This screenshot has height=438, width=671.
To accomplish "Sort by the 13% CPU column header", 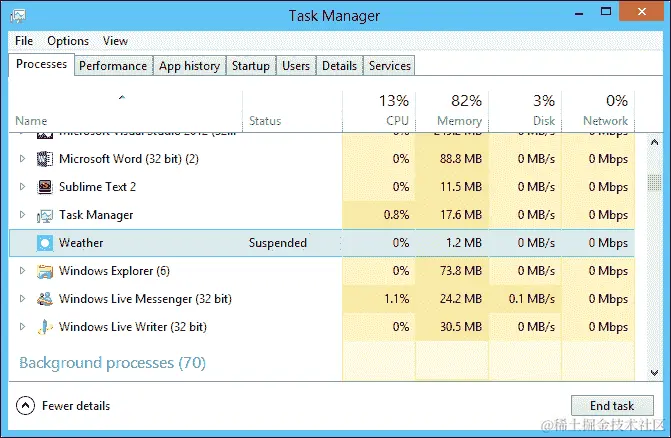I will coord(379,111).
